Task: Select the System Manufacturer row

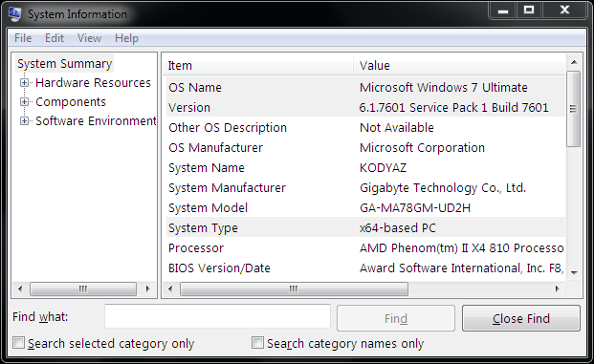Action: point(365,187)
